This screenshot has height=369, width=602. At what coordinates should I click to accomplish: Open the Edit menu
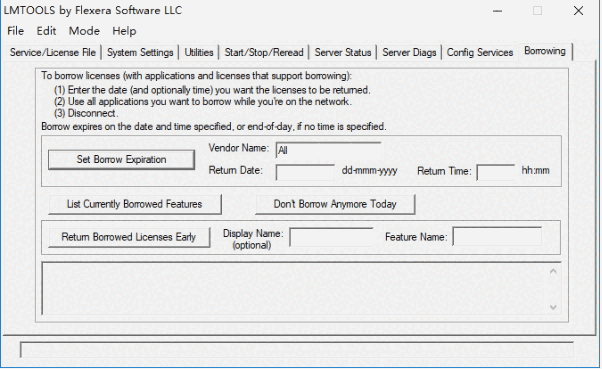46,31
